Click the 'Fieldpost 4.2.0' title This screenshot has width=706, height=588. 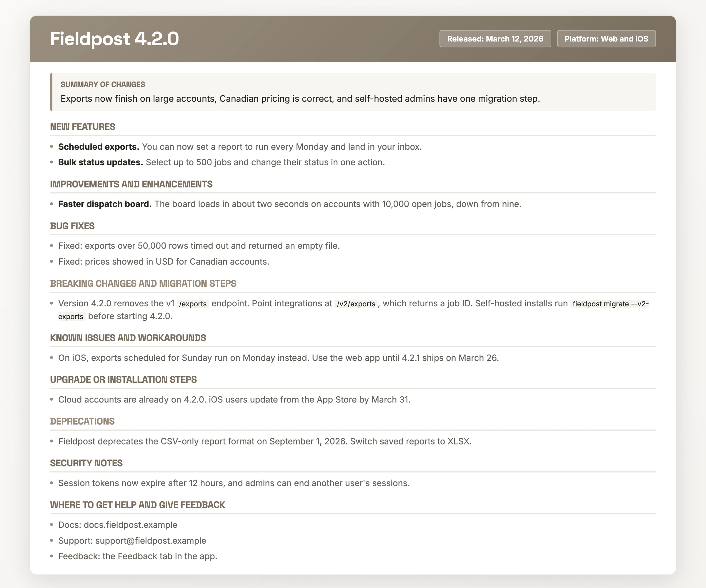coord(114,39)
